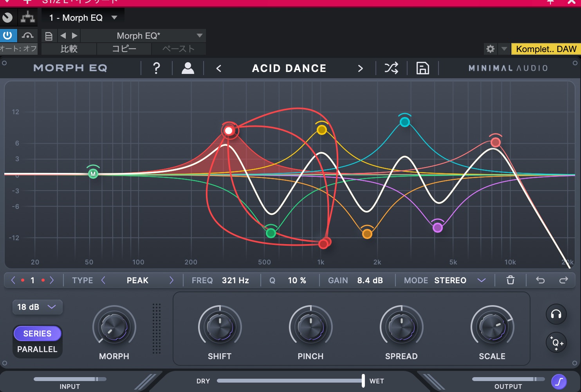Image resolution: width=581 pixels, height=392 pixels.
Task: Go to next preset after ACID DANCE
Action: 360,68
